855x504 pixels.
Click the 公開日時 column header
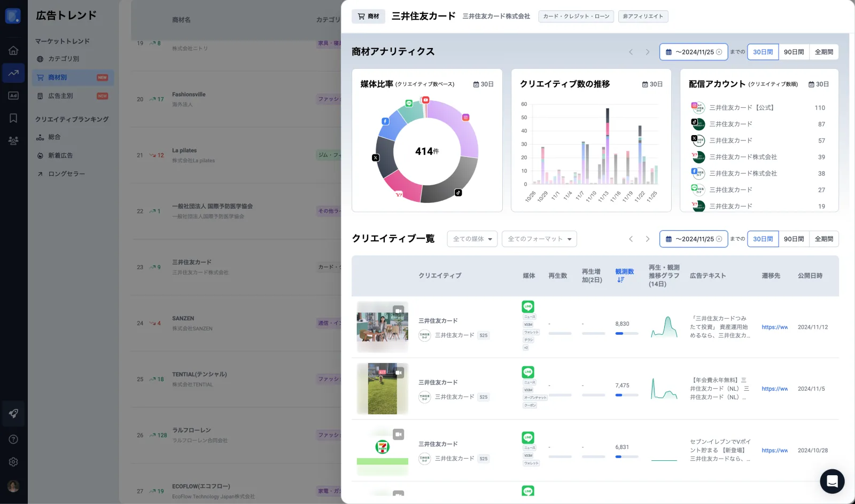coord(810,276)
